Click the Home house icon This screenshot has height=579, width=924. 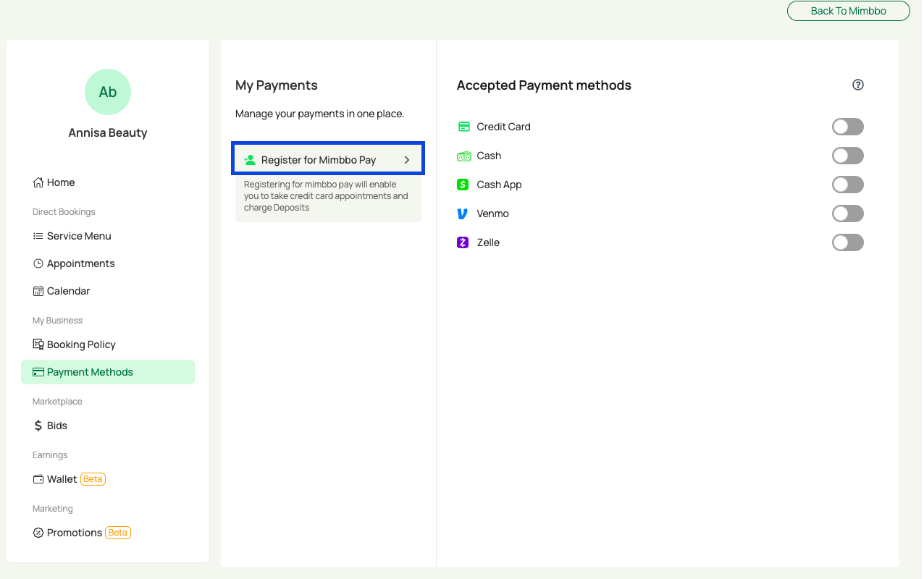[x=38, y=182]
